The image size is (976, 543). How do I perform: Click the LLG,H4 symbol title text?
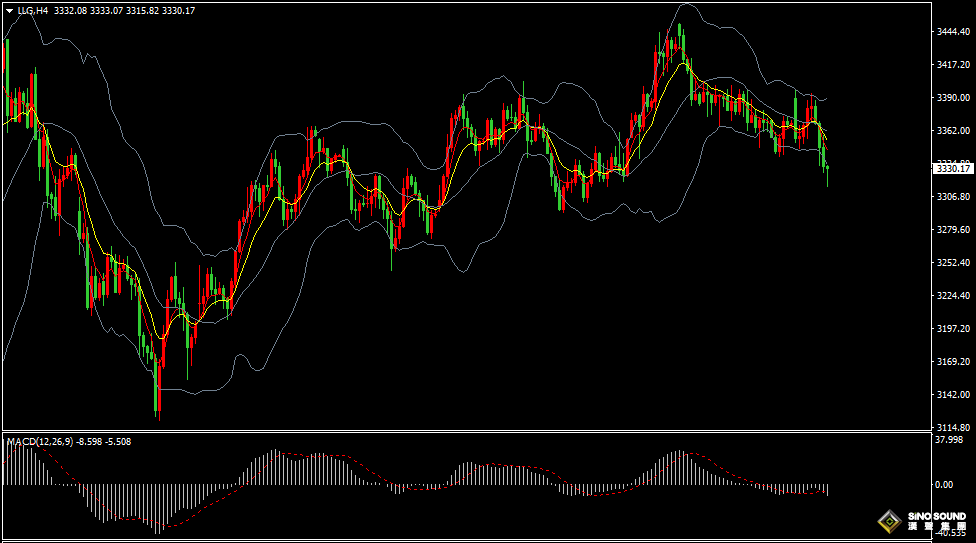pyautogui.click(x=33, y=10)
